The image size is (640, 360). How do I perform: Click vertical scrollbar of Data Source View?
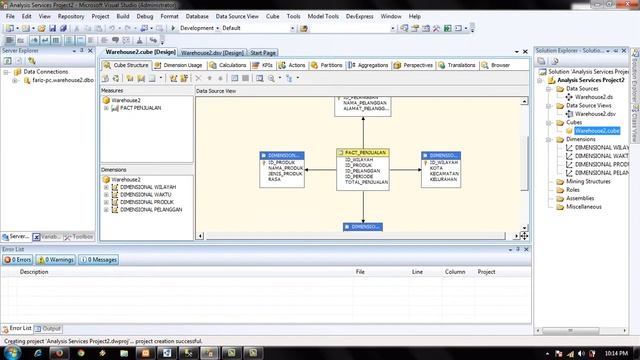pos(524,164)
